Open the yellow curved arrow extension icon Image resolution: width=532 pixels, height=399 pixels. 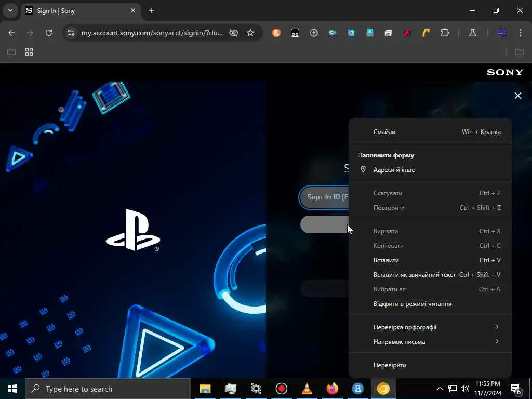426,33
